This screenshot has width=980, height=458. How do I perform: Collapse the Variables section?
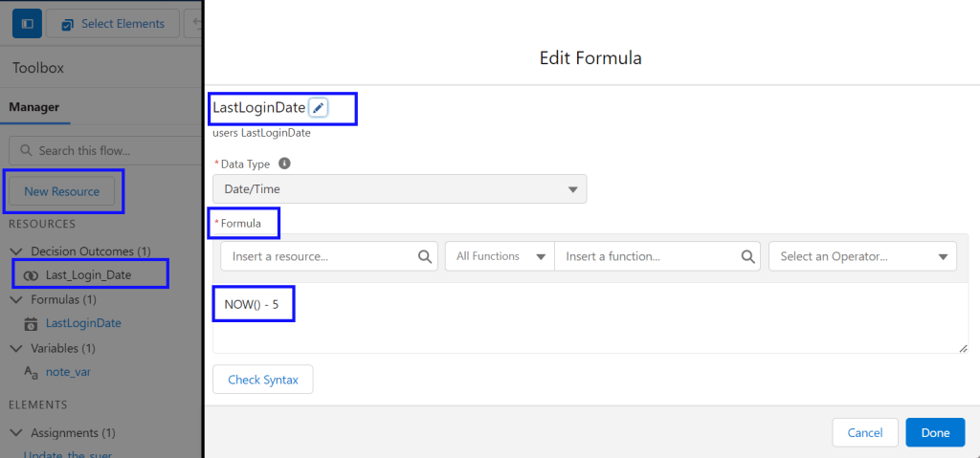click(15, 348)
